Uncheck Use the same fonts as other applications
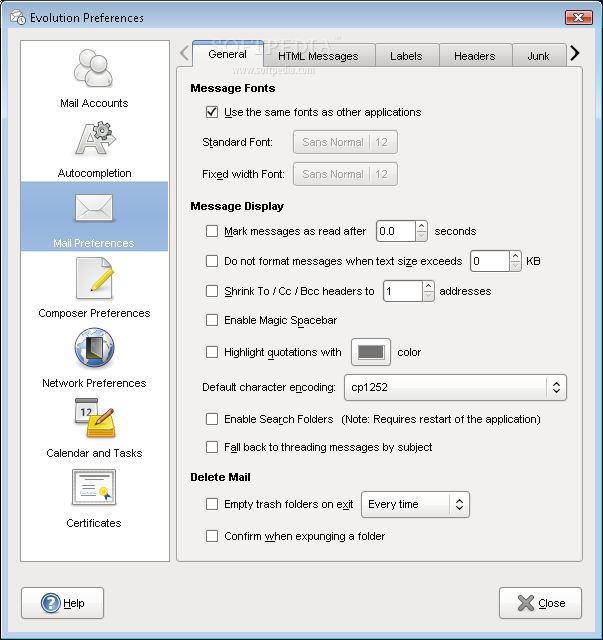Viewport: 603px width, 640px height. [212, 112]
